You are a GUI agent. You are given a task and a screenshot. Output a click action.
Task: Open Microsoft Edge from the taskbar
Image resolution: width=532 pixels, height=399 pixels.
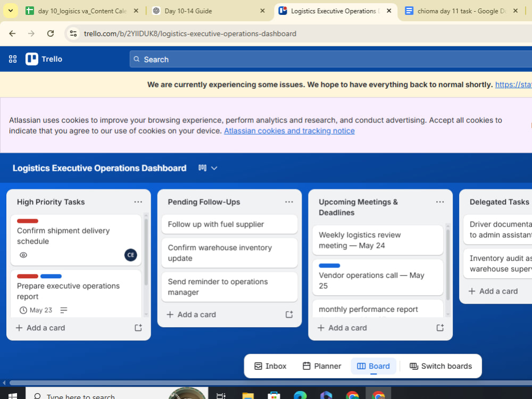[300, 396]
